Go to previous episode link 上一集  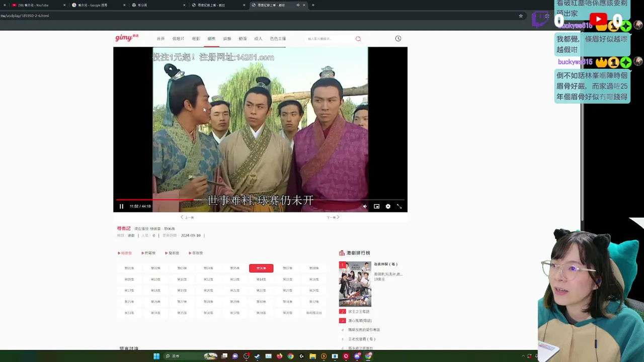click(187, 217)
